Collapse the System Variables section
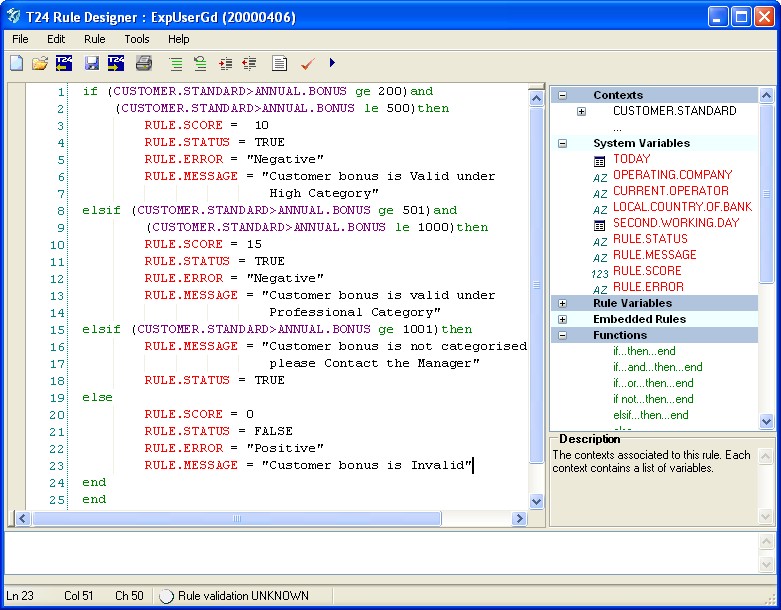Viewport: 781px width, 610px height. [x=562, y=143]
